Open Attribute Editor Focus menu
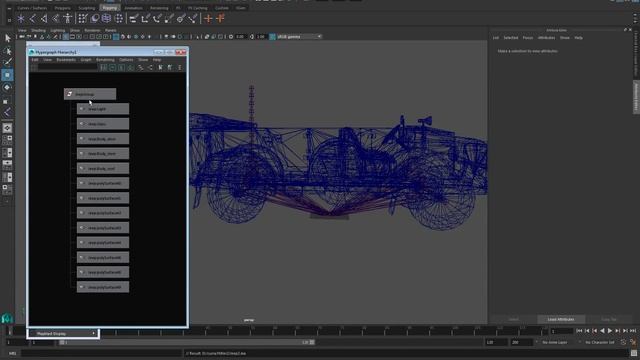Viewport: 640px width, 360px height. tap(528, 38)
